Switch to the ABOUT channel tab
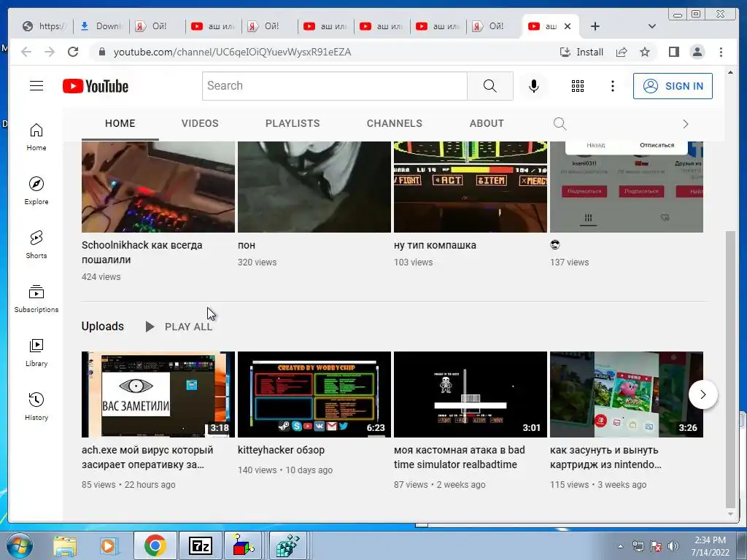Image resolution: width=747 pixels, height=560 pixels. [x=487, y=123]
